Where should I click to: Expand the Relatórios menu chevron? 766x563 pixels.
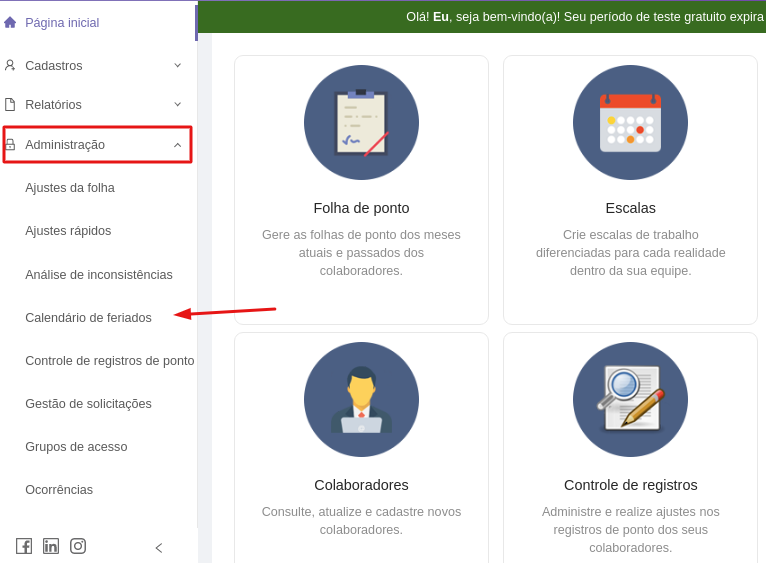point(178,104)
